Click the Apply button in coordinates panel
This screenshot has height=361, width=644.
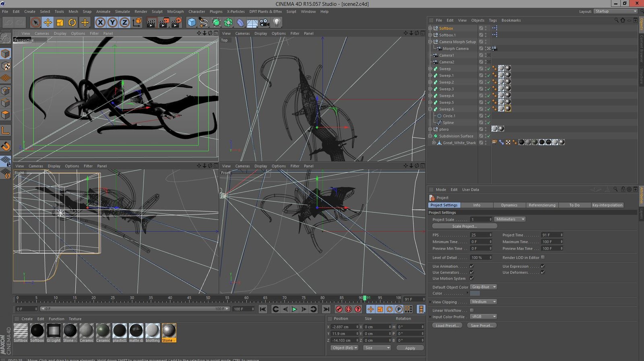(410, 348)
